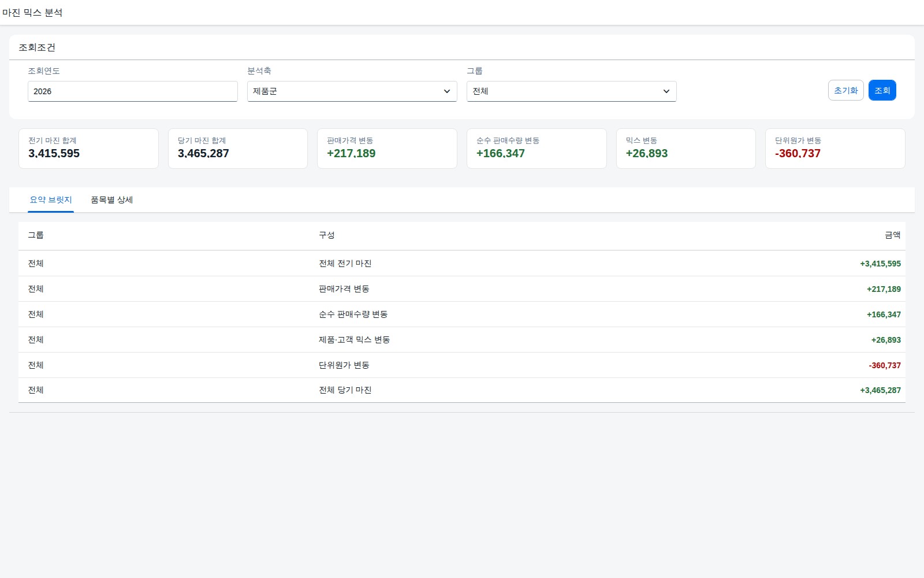
Task: Switch to the 품목별 상세 tab
Action: pyautogui.click(x=111, y=200)
